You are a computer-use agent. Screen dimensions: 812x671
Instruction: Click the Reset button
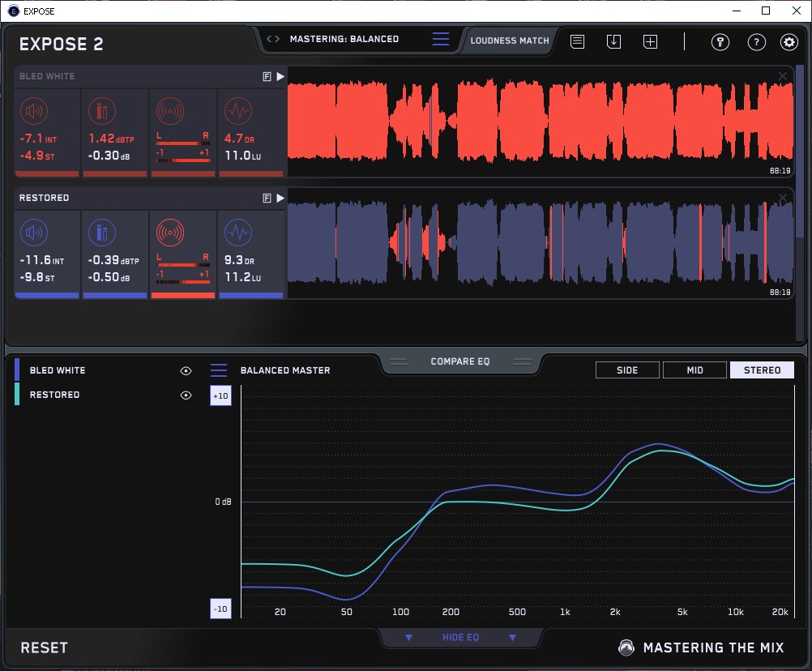pyautogui.click(x=44, y=647)
